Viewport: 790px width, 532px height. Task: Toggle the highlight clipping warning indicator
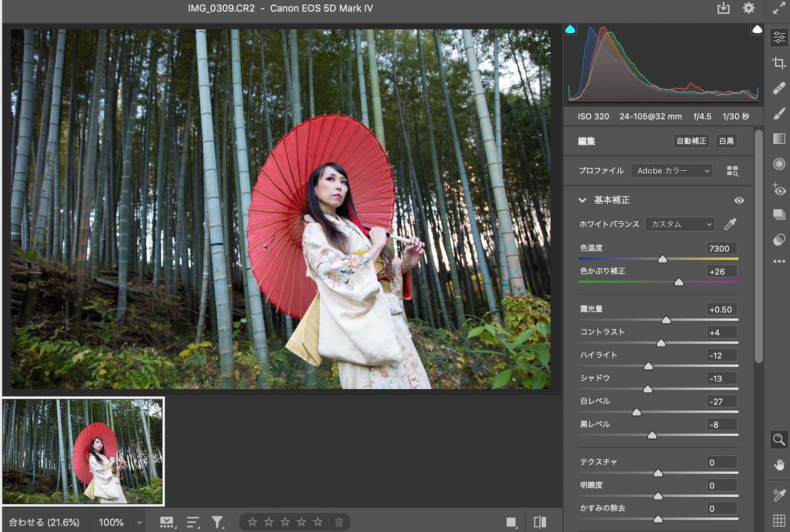[757, 29]
